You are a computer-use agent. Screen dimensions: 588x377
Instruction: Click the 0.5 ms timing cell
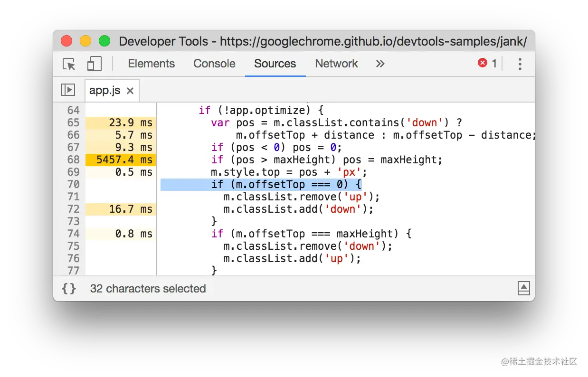pos(121,172)
